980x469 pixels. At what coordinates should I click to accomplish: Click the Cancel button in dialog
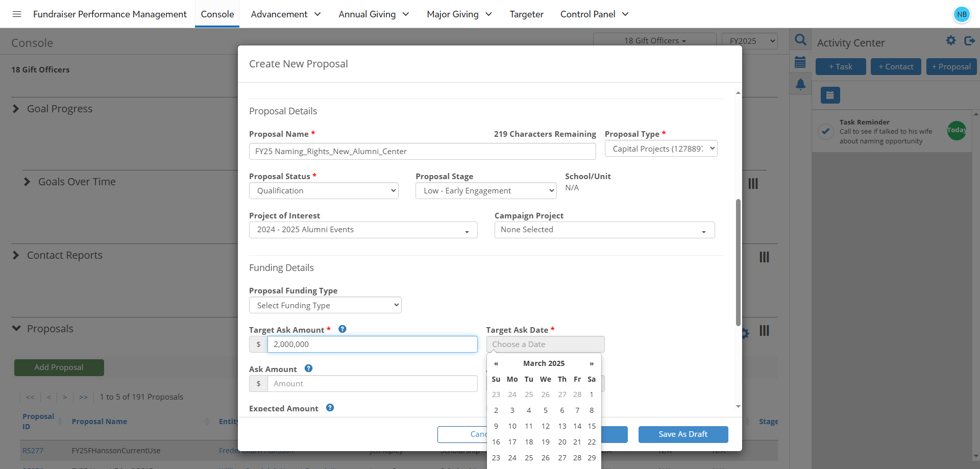(462, 434)
